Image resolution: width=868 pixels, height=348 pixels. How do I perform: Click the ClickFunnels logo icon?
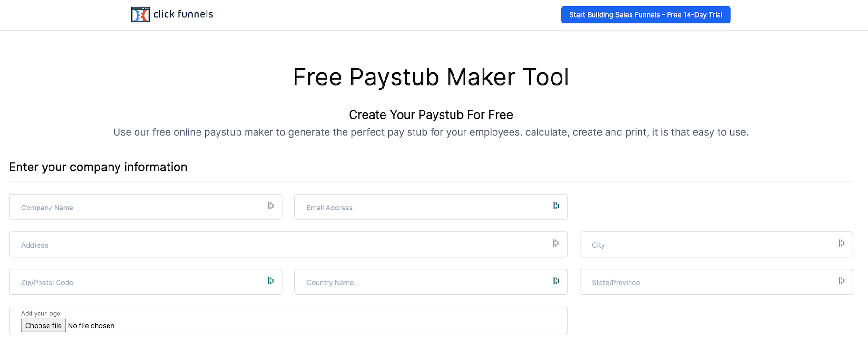click(x=140, y=15)
